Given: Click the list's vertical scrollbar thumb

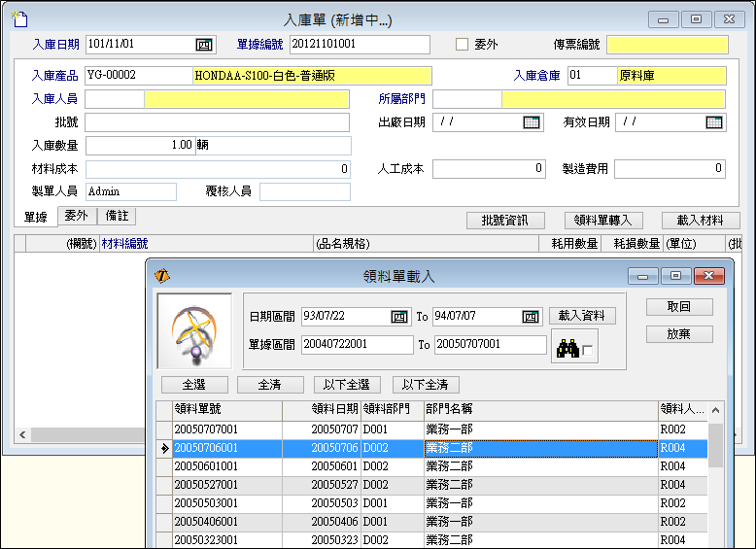Looking at the screenshot, I should pyautogui.click(x=715, y=445).
